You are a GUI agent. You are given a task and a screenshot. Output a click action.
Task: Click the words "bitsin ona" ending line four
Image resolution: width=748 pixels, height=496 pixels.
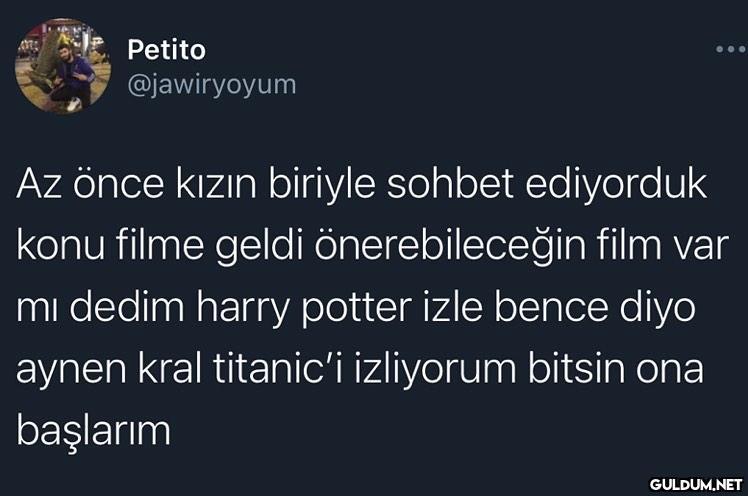click(x=615, y=369)
